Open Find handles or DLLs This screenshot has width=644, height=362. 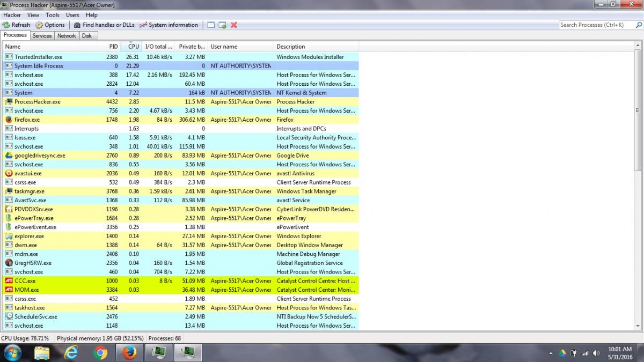pos(104,25)
